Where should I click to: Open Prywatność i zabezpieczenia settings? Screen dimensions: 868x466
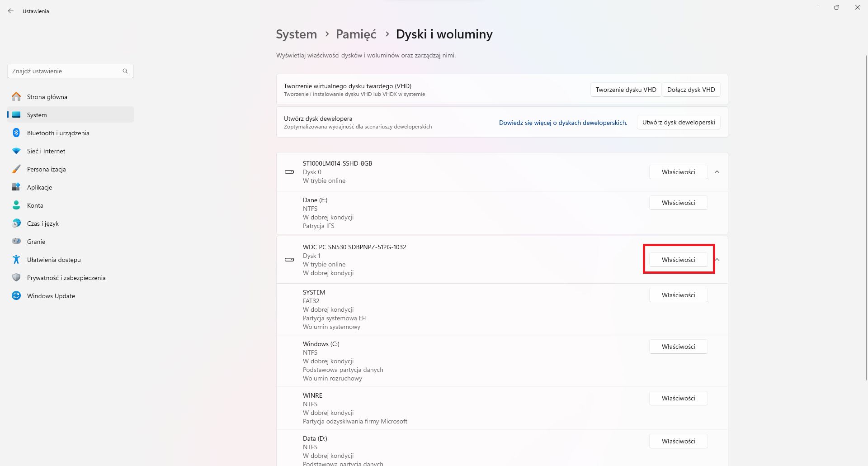[x=66, y=278]
